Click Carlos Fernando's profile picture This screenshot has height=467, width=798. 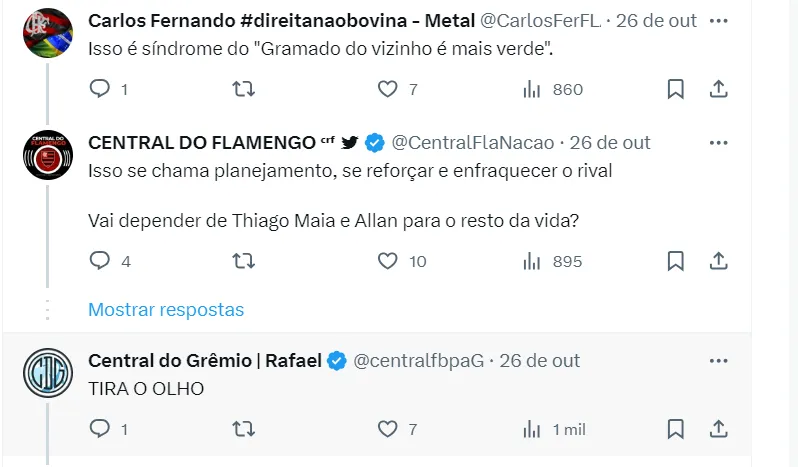coord(47,32)
